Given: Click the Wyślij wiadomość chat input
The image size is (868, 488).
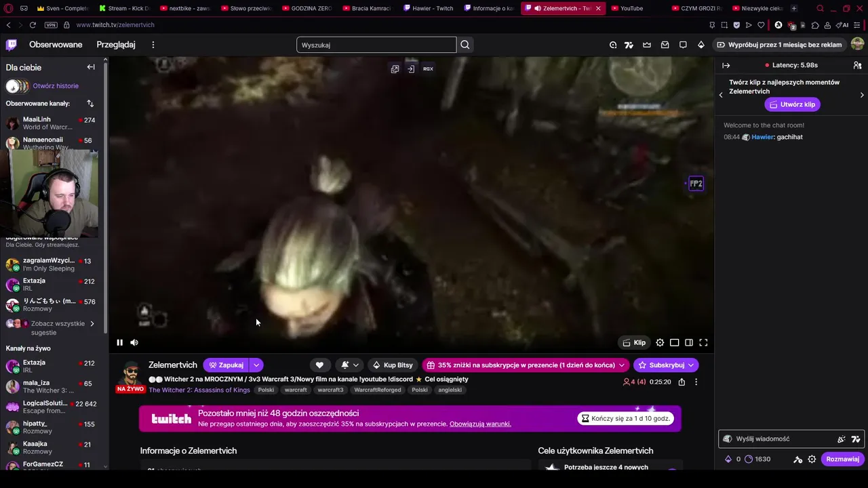Looking at the screenshot, I should (791, 439).
